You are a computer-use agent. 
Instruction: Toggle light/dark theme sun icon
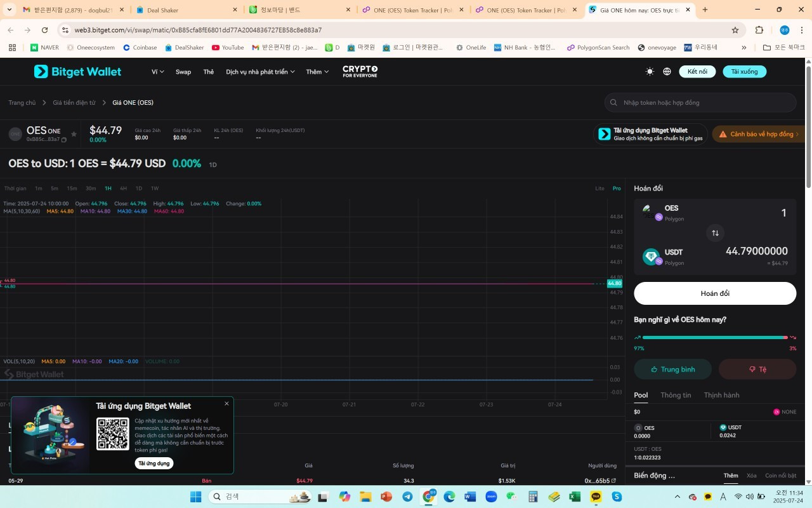[650, 72]
